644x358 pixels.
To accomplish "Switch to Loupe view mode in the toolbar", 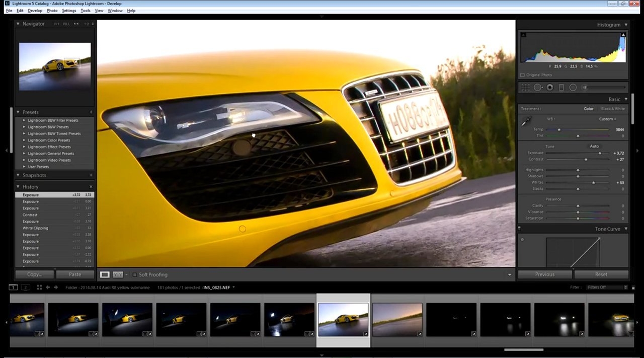I will click(105, 274).
